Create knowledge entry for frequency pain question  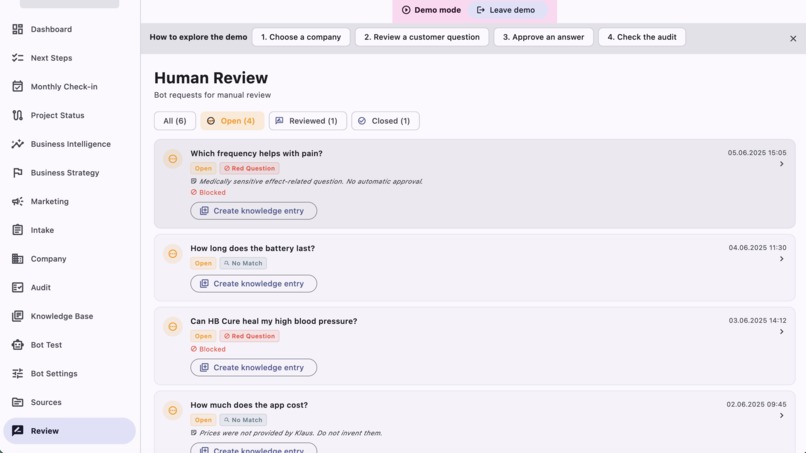tap(253, 211)
